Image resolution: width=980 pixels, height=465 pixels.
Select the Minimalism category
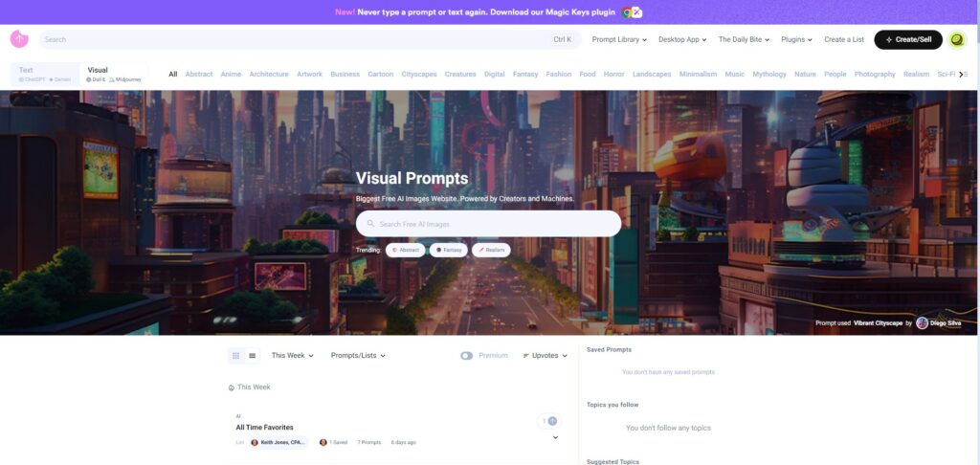[698, 75]
